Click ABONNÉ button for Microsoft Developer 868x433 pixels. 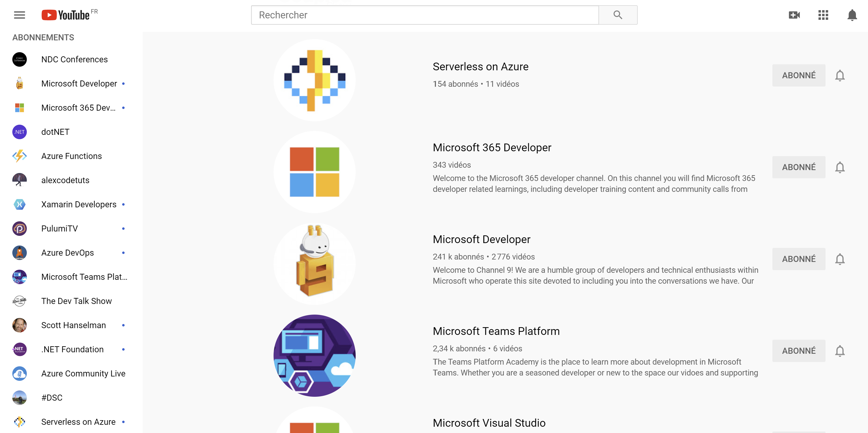point(799,259)
